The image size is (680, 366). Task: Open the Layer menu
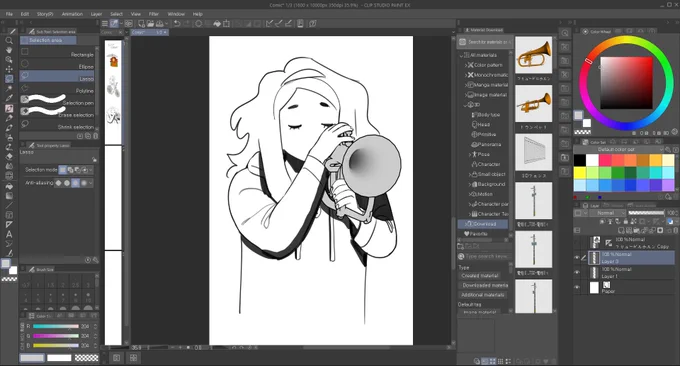(x=96, y=14)
